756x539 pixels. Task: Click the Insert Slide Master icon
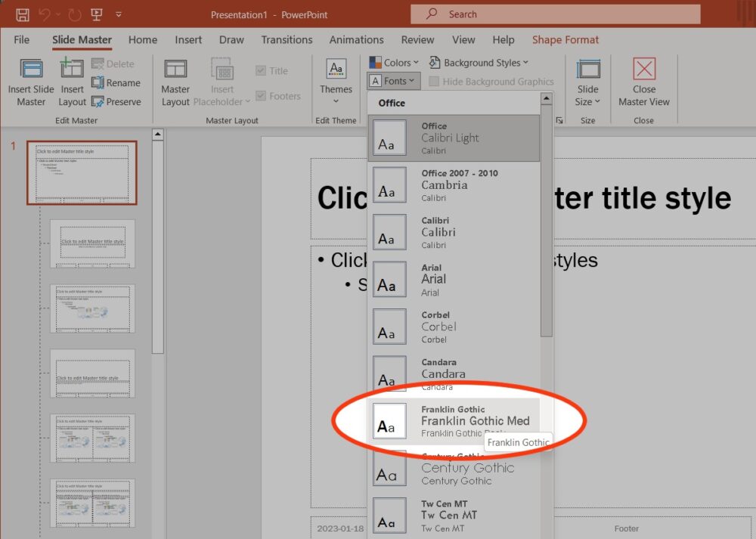[x=31, y=70]
